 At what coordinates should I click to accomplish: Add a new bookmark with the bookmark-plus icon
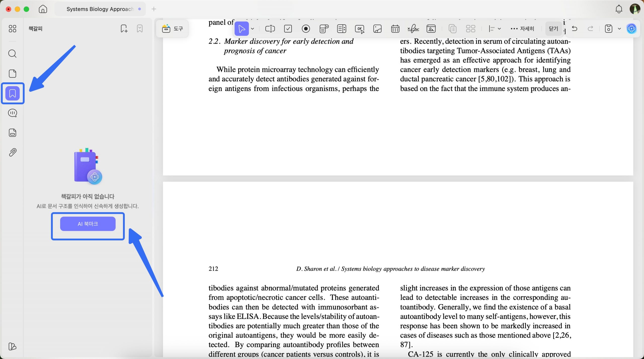[x=124, y=28]
